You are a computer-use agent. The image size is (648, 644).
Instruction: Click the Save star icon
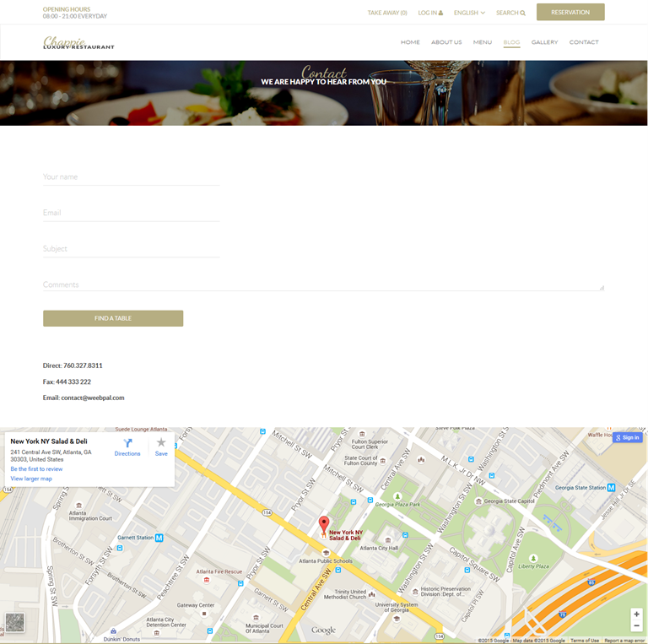click(161, 443)
